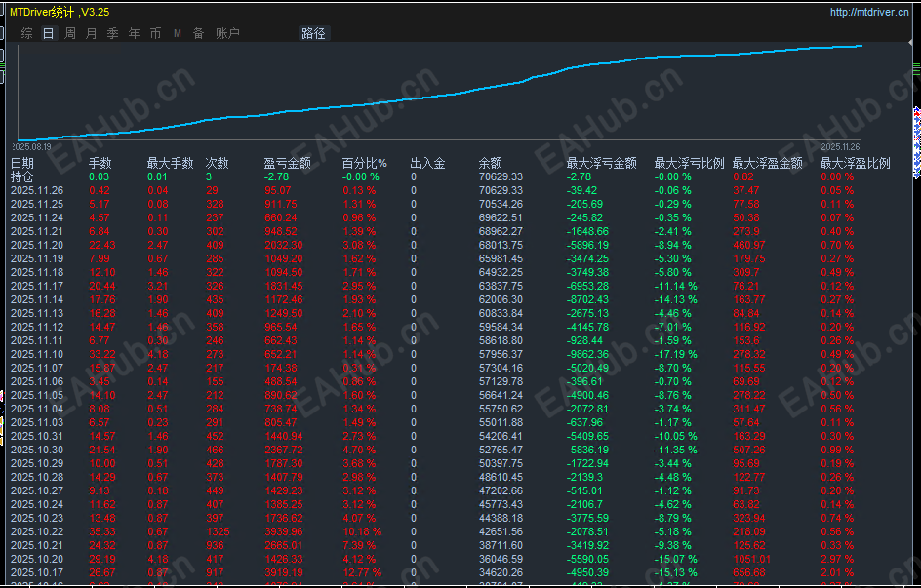
Task: Click the MTDriver统计 V3.25 title
Action: (60, 12)
